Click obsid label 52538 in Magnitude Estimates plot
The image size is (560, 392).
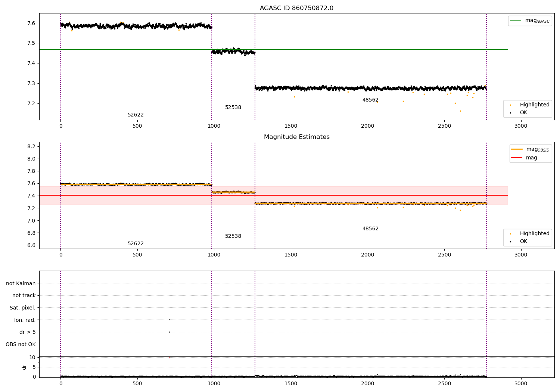(233, 236)
